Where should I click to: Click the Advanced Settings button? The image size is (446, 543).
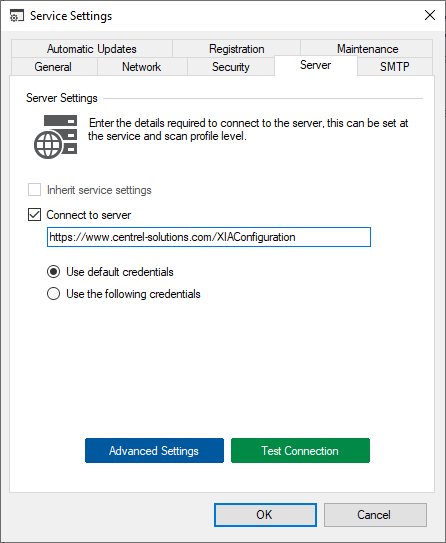coord(154,451)
